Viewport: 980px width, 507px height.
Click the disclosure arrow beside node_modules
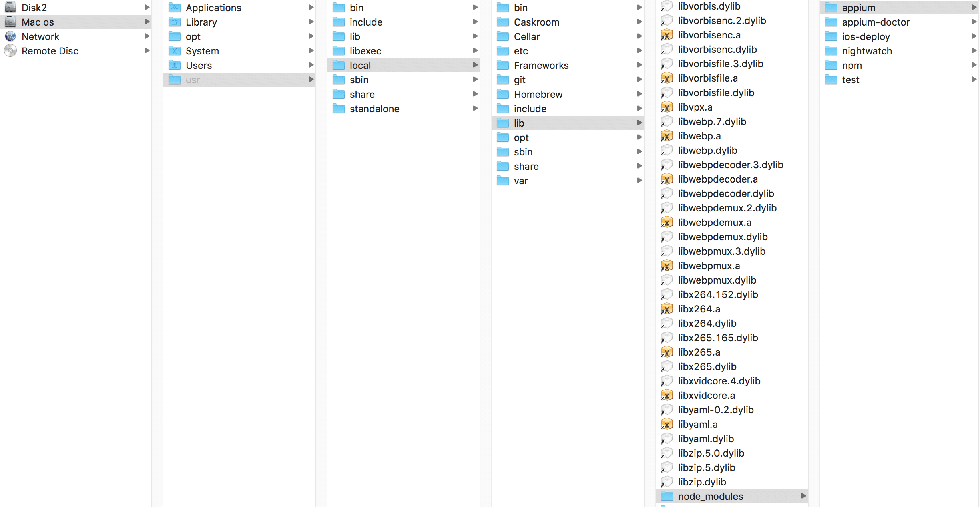coord(803,496)
